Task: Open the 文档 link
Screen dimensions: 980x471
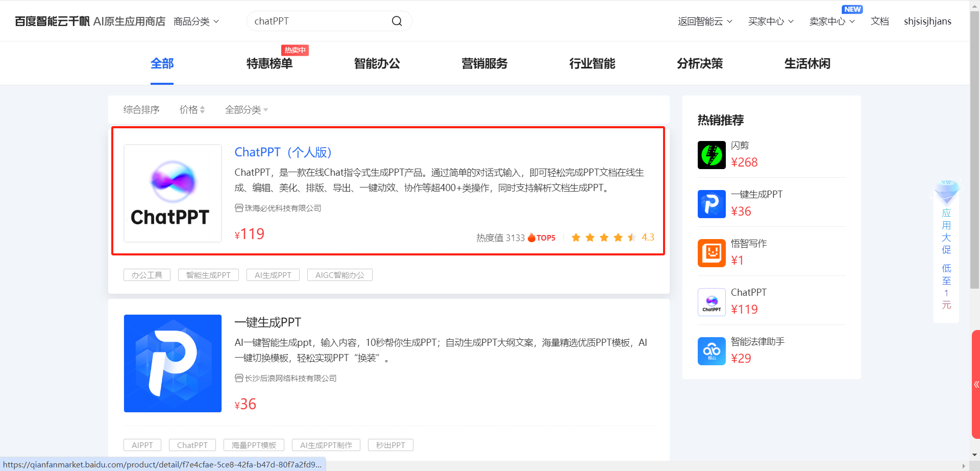Action: pos(880,21)
